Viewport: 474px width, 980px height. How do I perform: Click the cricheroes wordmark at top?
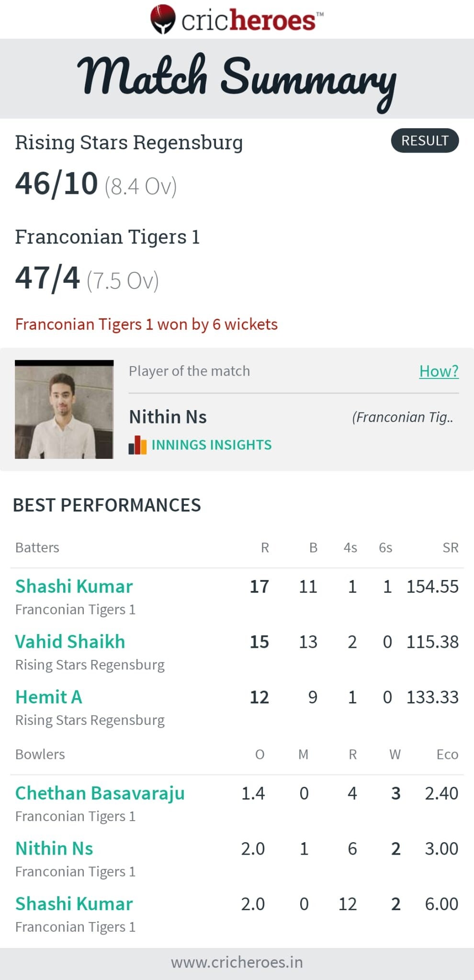[249, 20]
